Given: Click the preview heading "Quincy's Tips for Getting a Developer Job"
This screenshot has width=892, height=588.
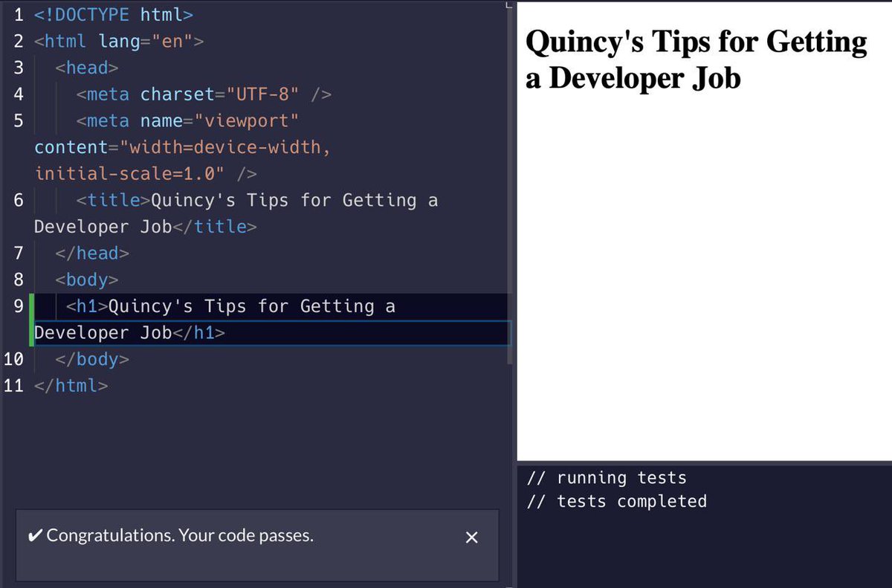Looking at the screenshot, I should click(697, 59).
